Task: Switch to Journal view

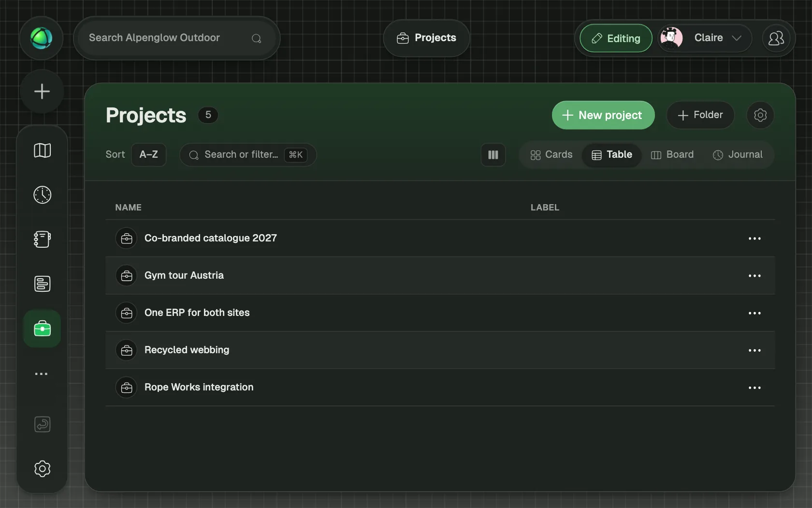Action: (738, 155)
